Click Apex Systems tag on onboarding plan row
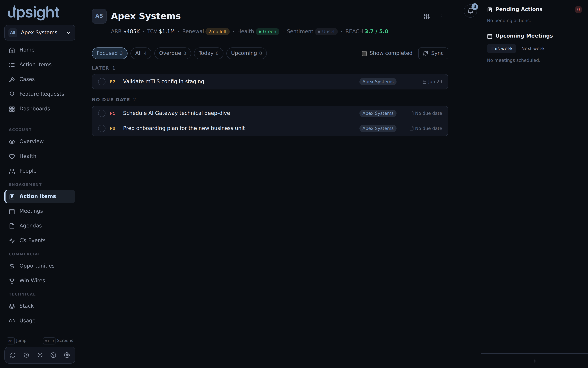Screen dimensions: 588x368 tap(378, 128)
